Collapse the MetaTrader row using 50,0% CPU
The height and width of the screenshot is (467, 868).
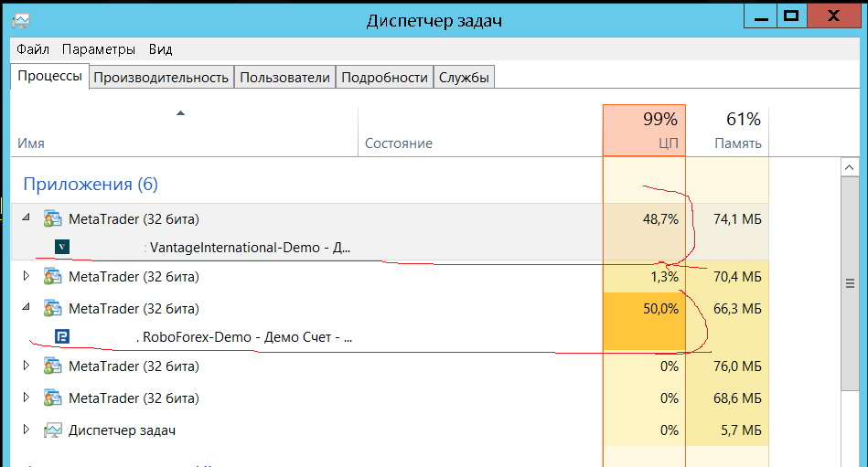(x=26, y=308)
